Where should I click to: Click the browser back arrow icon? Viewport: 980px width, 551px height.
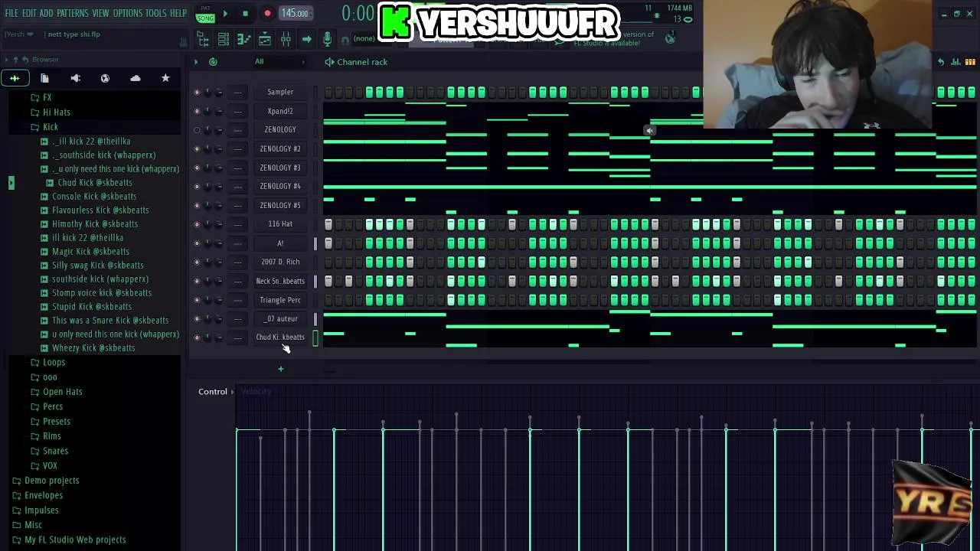coord(24,60)
